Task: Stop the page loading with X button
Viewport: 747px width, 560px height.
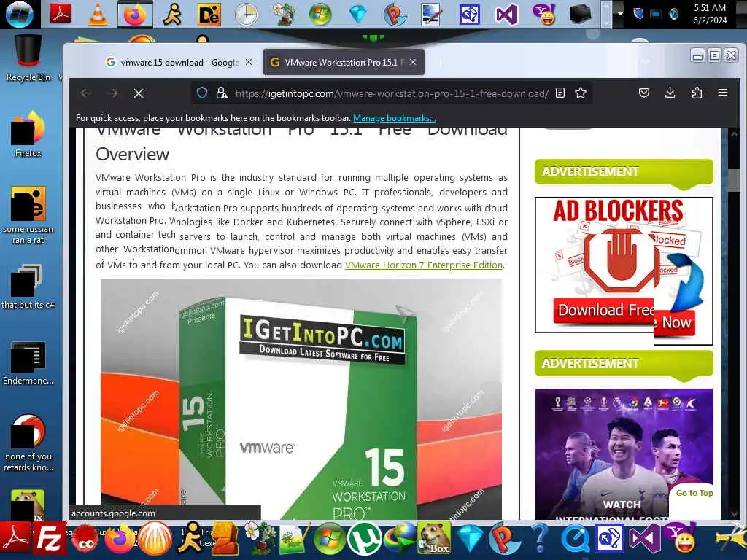Action: [139, 93]
